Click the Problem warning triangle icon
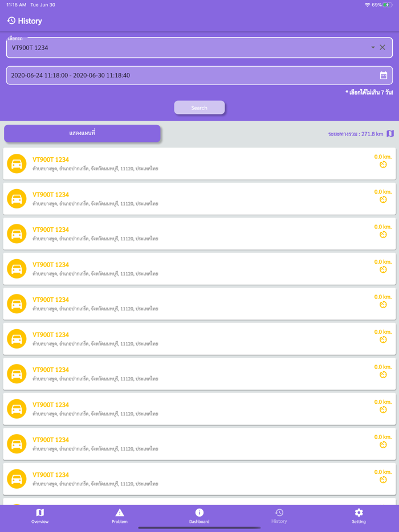Image resolution: width=399 pixels, height=532 pixels. 119,511
